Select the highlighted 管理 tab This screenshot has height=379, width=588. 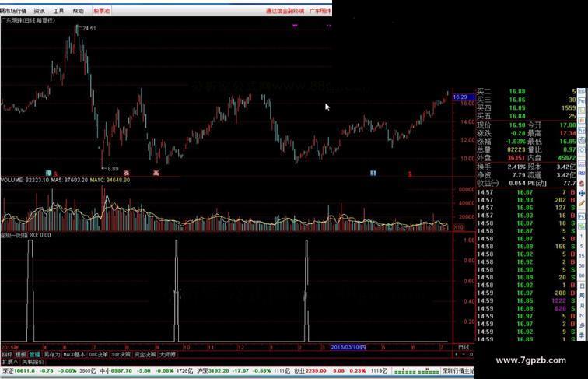point(34,354)
